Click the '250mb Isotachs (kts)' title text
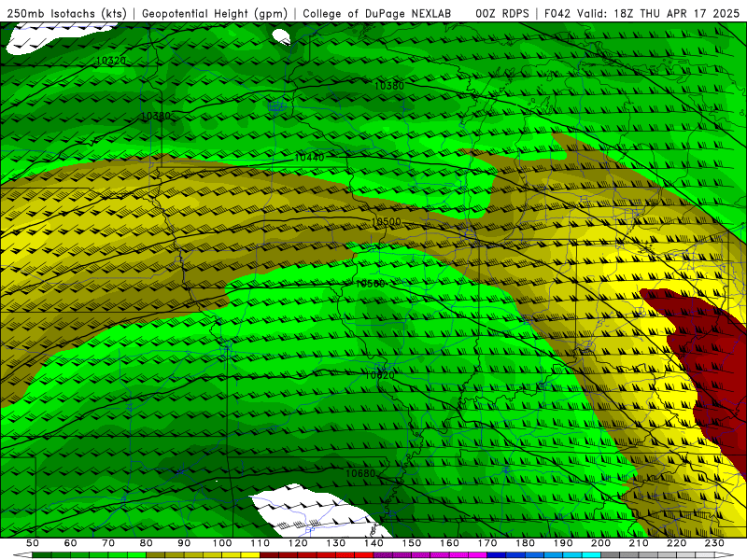This screenshot has width=747, height=560. [66, 14]
